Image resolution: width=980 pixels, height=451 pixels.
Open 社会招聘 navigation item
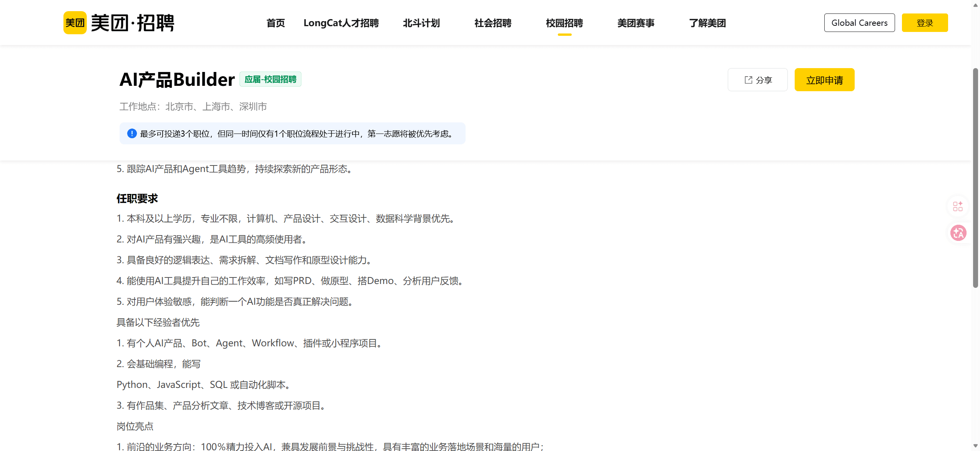point(493,23)
